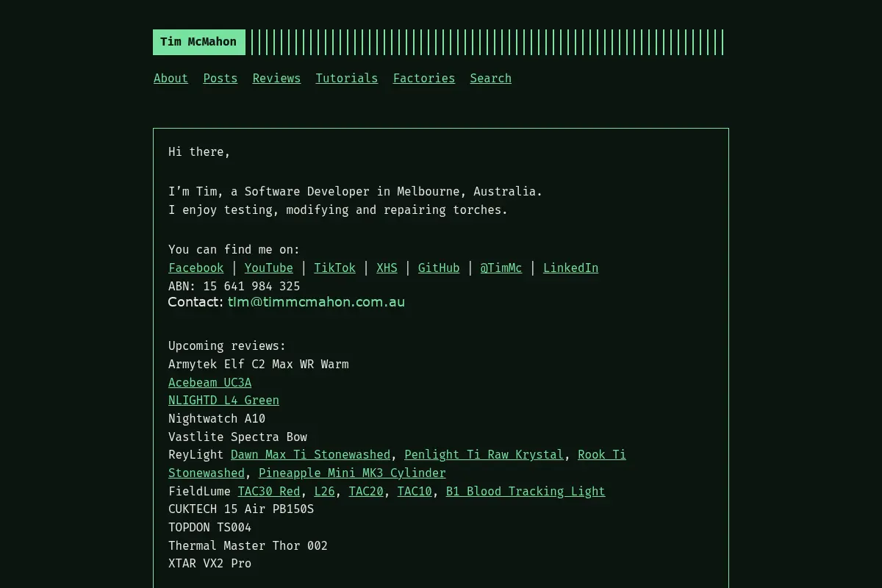Navigate to Tutorials
Viewport: 882px width, 588px height.
[x=347, y=79]
